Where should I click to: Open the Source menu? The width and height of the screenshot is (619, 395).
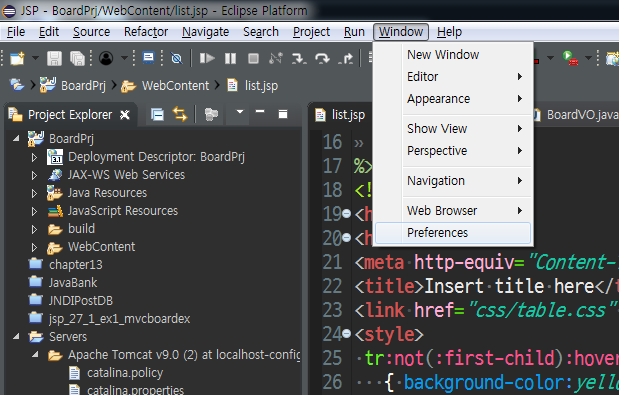click(92, 32)
